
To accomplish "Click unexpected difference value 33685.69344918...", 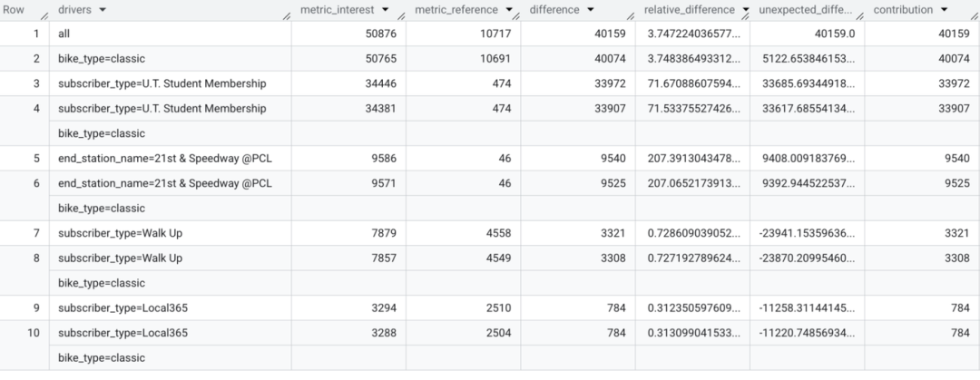I will pyautogui.click(x=808, y=83).
